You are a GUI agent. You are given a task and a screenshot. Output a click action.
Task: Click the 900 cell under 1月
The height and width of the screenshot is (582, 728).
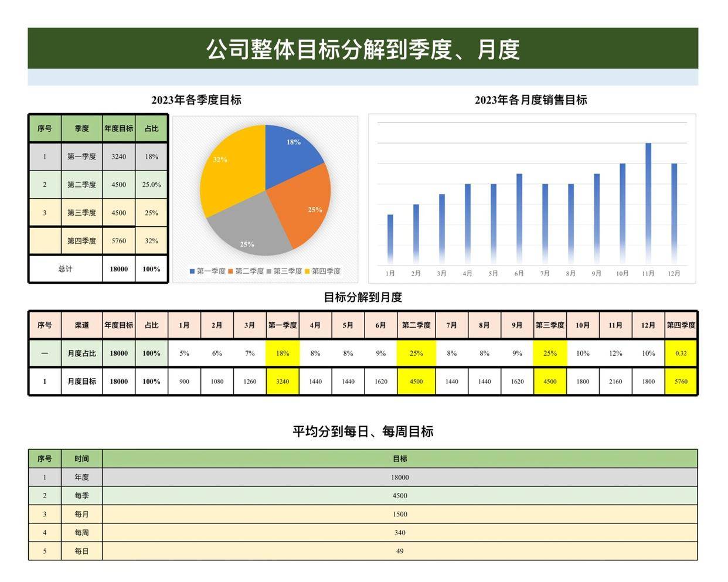pyautogui.click(x=184, y=382)
